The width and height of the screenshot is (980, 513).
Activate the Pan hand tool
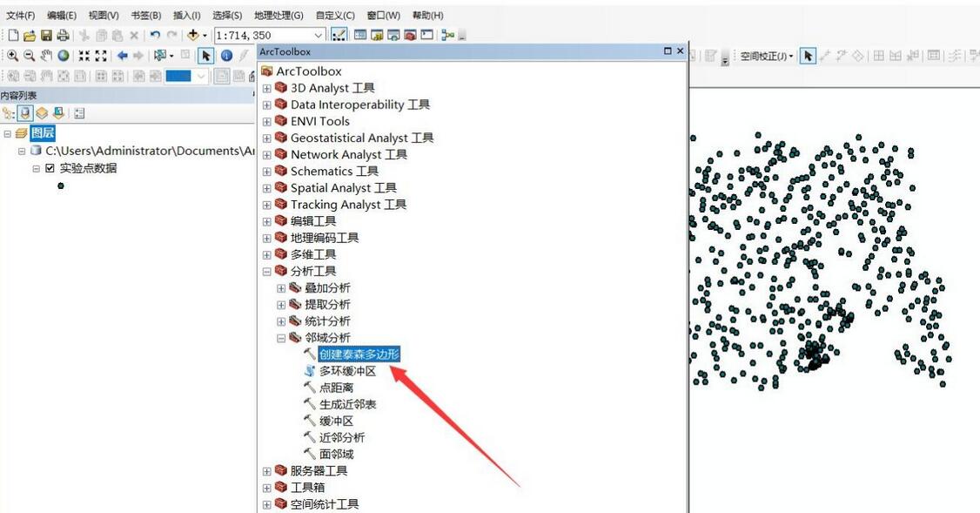(46, 56)
